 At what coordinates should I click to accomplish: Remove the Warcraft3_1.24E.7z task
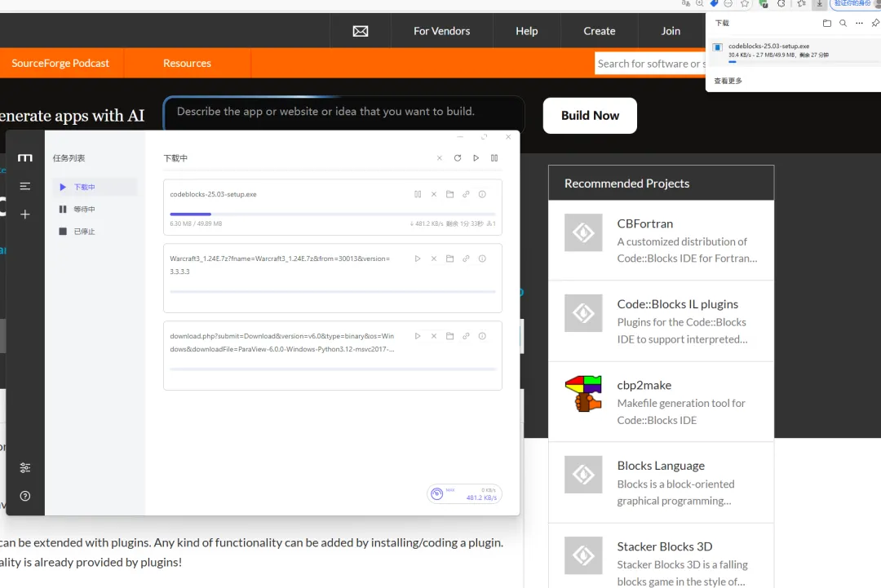click(x=434, y=259)
